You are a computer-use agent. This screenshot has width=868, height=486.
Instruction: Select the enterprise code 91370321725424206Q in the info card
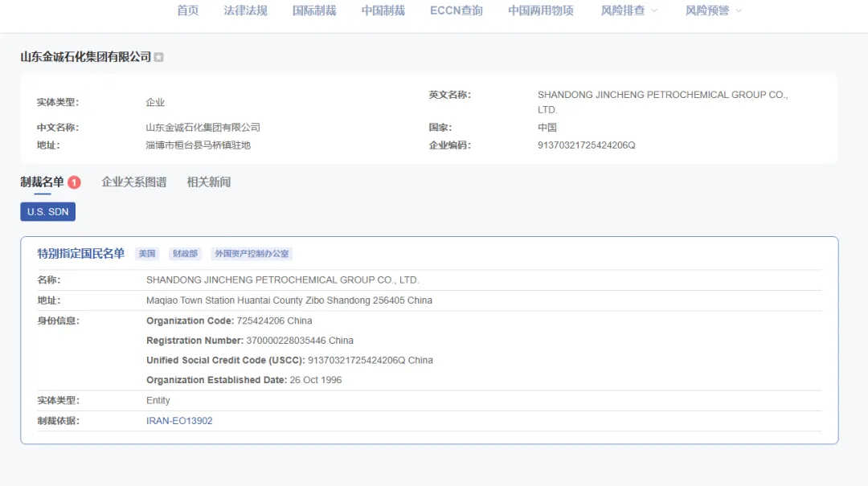[586, 145]
